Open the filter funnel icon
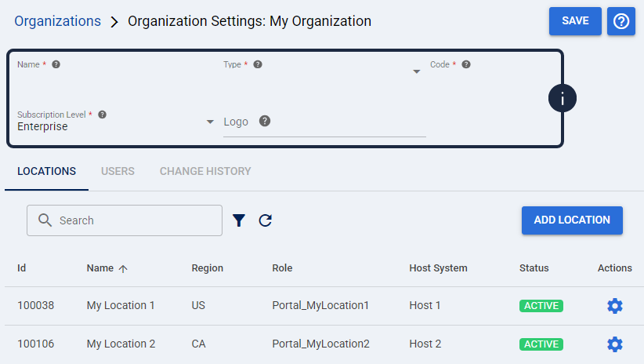Viewport: 644px width, 364px height. click(239, 220)
